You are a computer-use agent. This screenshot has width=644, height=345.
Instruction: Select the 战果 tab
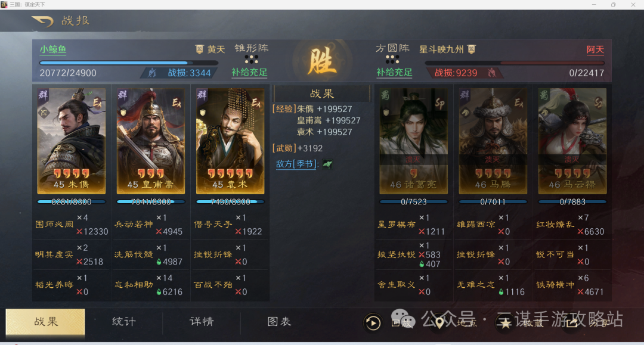pos(45,322)
